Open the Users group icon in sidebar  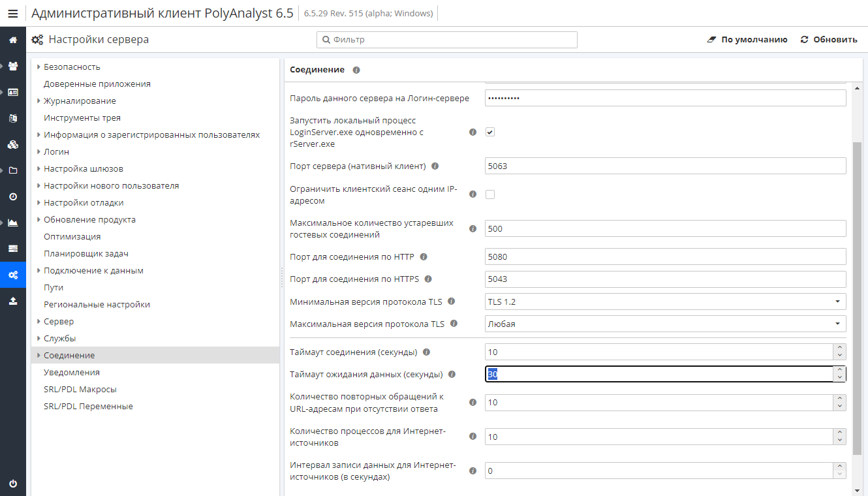(x=13, y=66)
